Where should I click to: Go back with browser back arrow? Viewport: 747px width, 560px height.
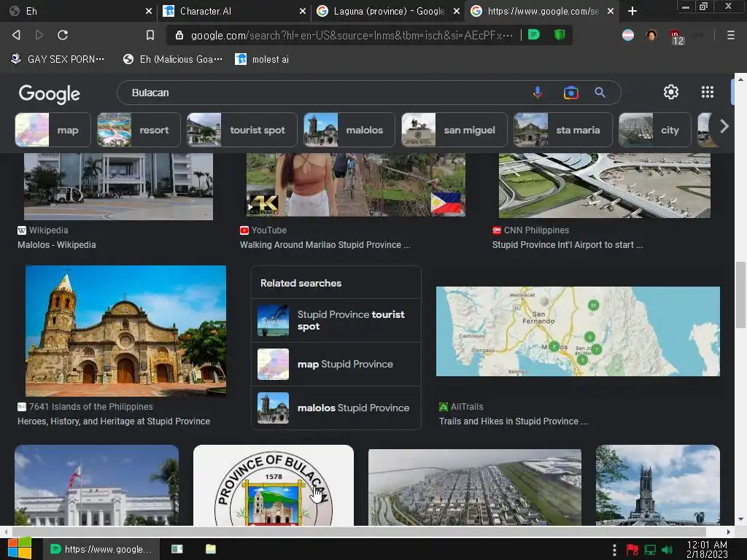(x=16, y=35)
